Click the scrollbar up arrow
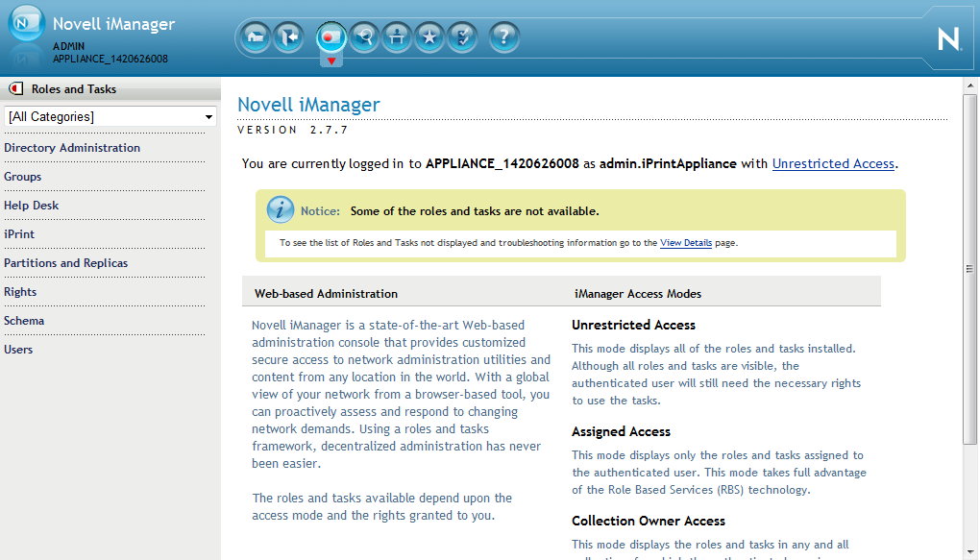Screen dimensions: 980x560 [x=970, y=85]
